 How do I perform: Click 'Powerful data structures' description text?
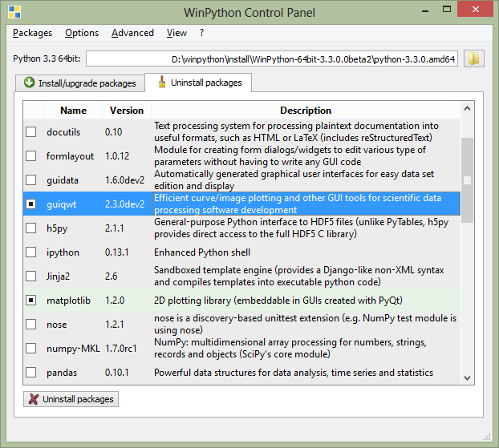(x=294, y=373)
